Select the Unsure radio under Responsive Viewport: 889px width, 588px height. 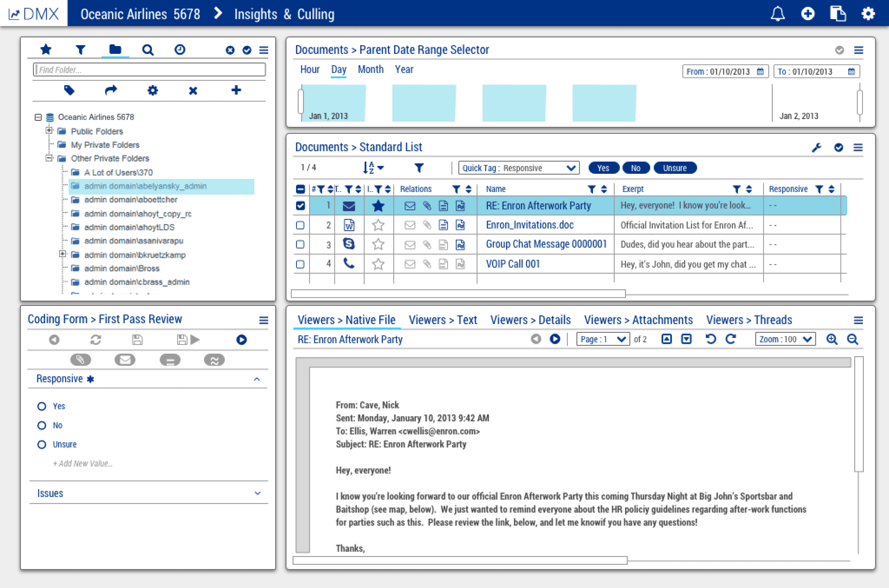click(x=42, y=444)
